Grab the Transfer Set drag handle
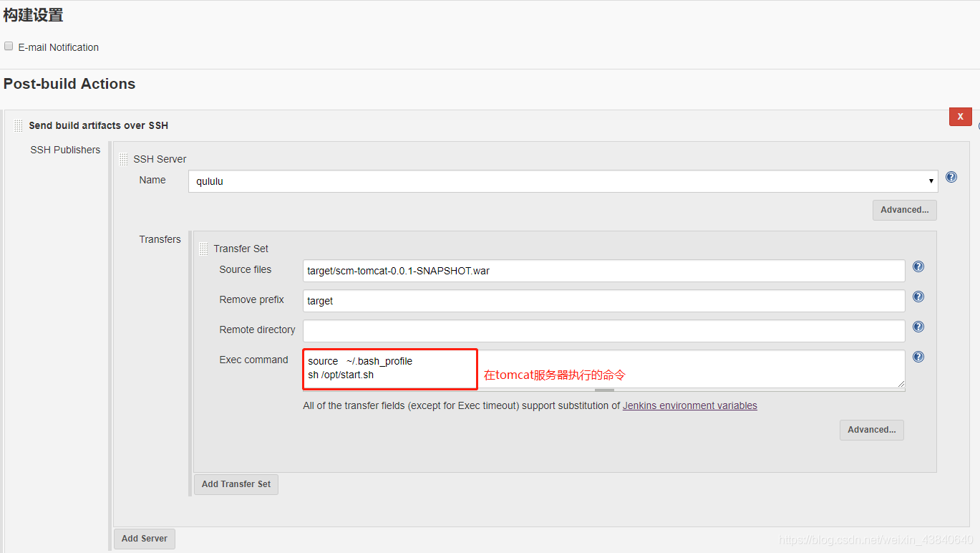This screenshot has width=980, height=553. click(204, 249)
